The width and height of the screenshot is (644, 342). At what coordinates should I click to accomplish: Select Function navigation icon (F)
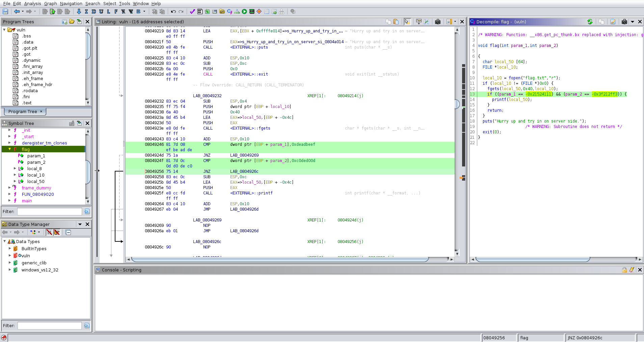(116, 11)
